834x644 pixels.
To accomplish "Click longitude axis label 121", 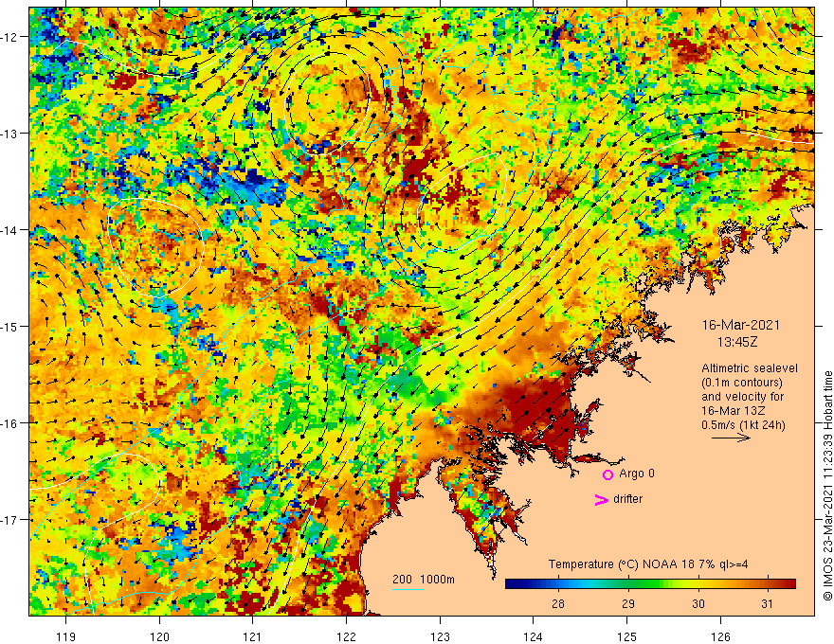I will click(253, 637).
